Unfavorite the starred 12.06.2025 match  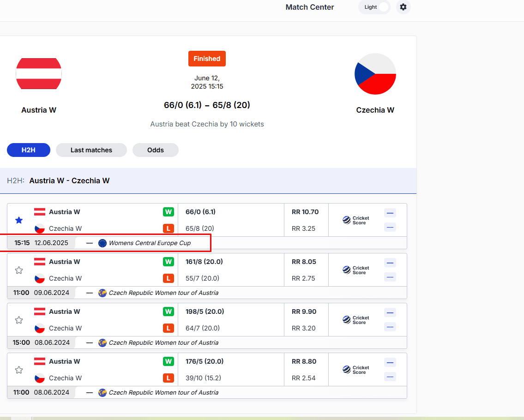(x=19, y=221)
